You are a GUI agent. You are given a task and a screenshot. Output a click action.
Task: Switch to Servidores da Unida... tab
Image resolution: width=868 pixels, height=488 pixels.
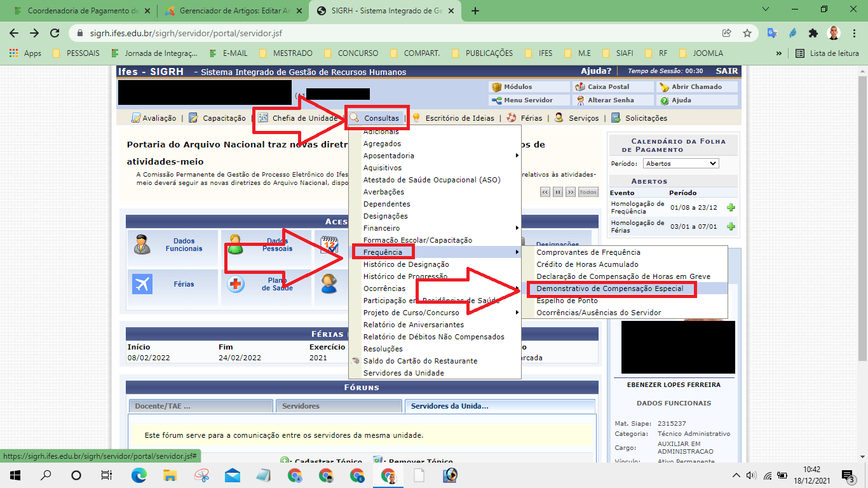499,406
